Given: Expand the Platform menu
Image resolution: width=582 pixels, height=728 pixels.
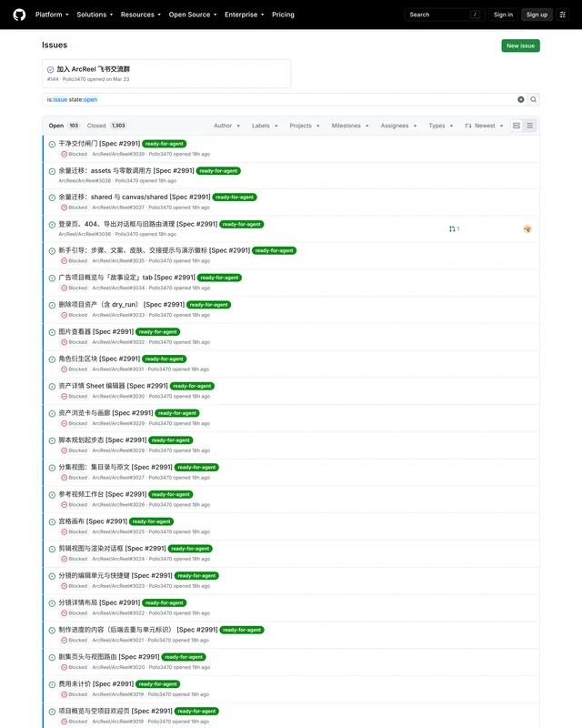Looking at the screenshot, I should click(52, 15).
